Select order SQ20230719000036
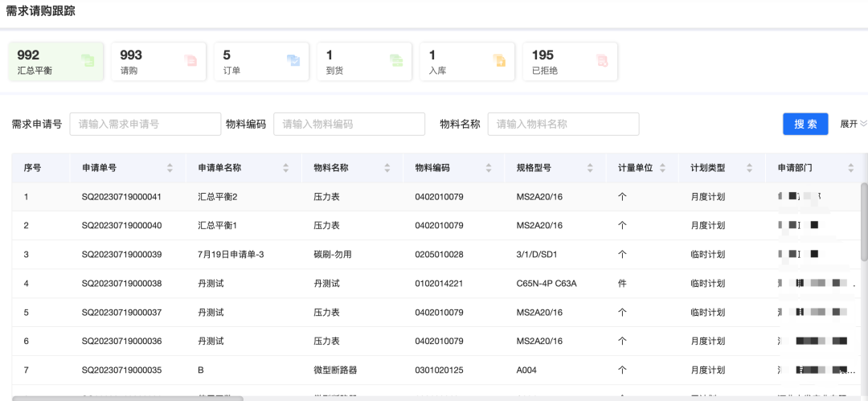868x401 pixels. (x=122, y=342)
